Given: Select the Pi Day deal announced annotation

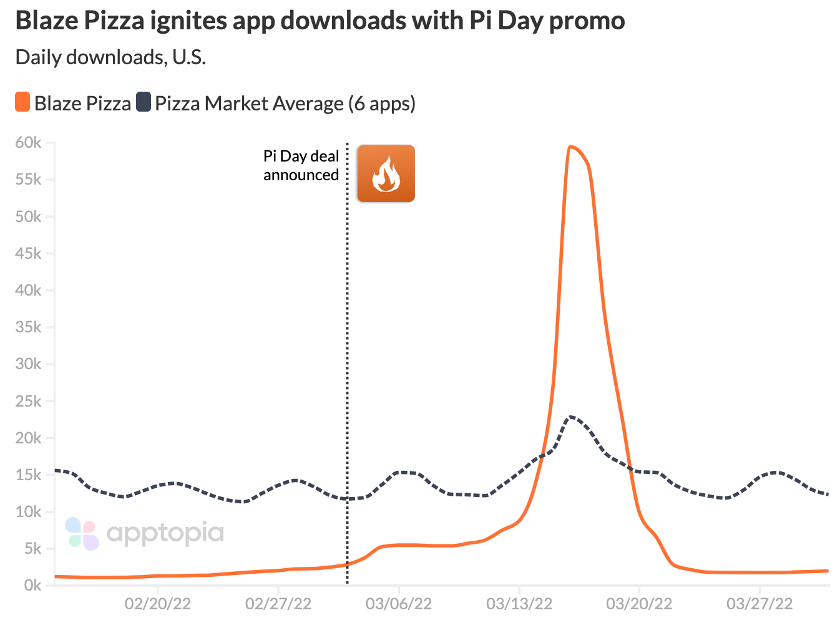Looking at the screenshot, I should point(301,166).
